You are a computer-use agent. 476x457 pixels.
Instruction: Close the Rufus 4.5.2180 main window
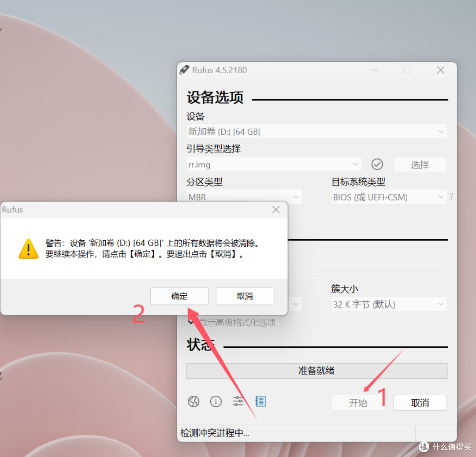(x=440, y=70)
